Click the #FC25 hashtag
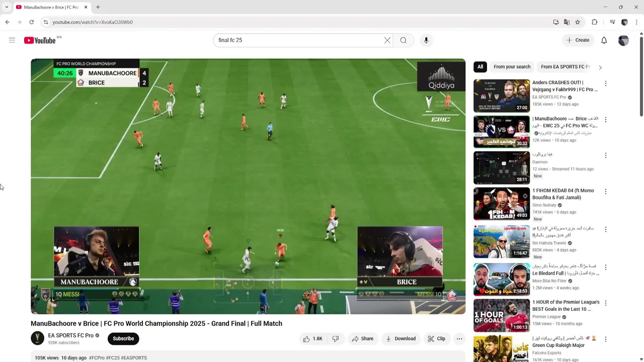This screenshot has height=362, width=644. (113, 358)
